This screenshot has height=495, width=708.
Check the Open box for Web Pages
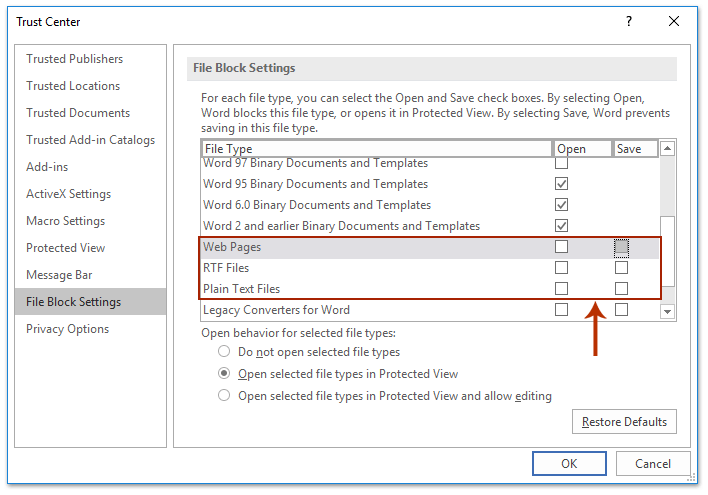561,246
